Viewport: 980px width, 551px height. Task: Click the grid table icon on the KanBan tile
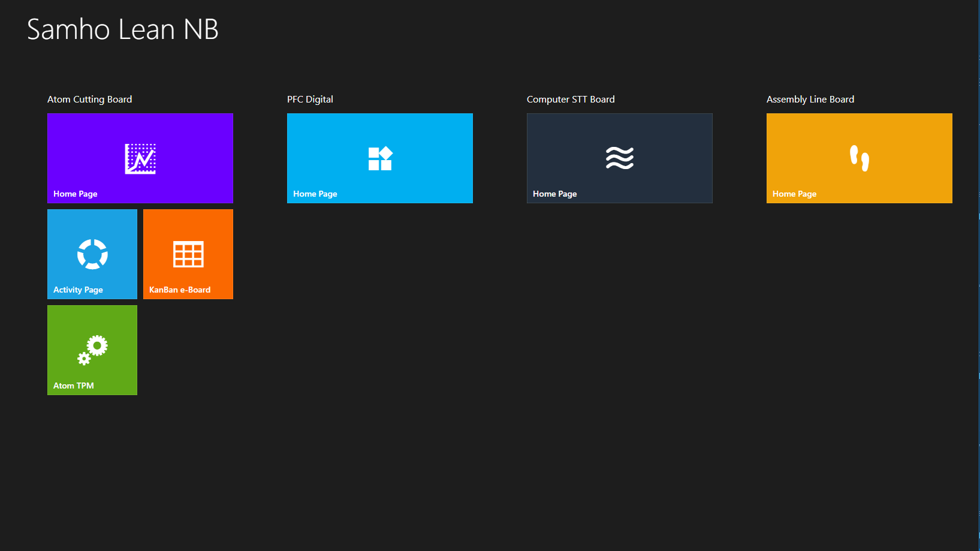click(x=188, y=254)
